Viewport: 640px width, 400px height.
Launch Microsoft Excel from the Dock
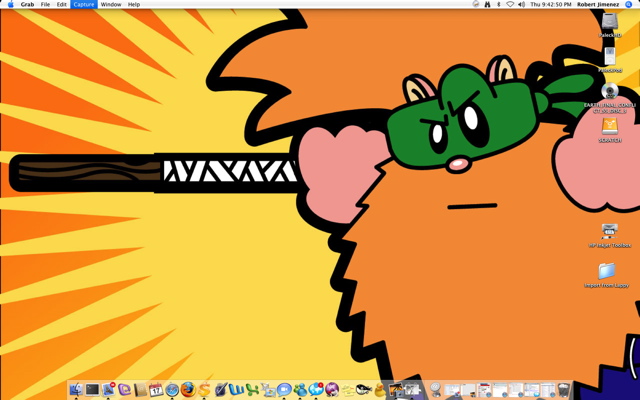coord(252,390)
